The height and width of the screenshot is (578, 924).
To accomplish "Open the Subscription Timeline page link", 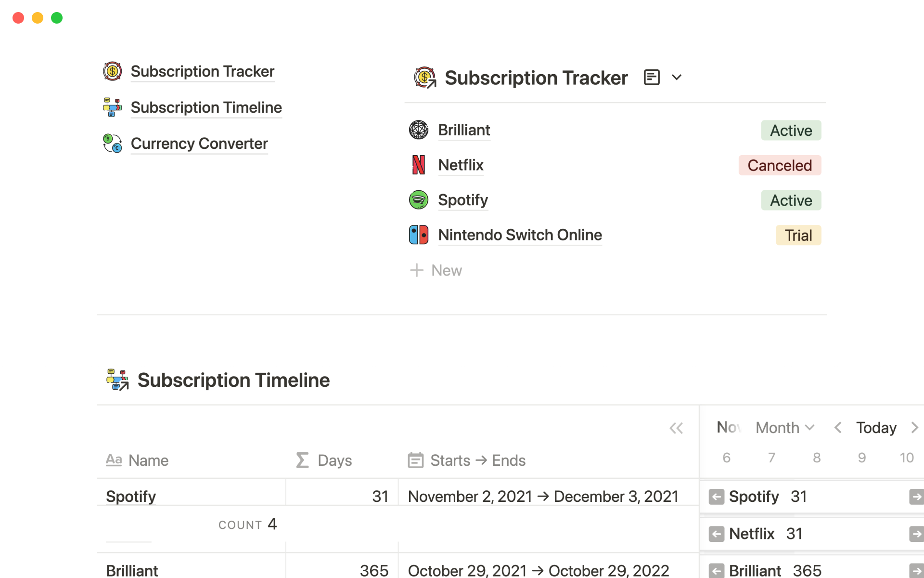I will point(206,107).
